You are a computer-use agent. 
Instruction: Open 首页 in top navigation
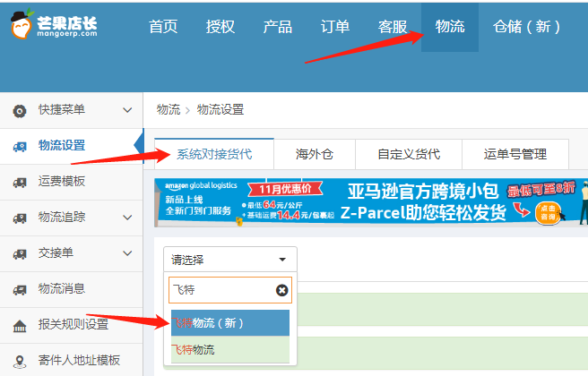click(x=163, y=27)
